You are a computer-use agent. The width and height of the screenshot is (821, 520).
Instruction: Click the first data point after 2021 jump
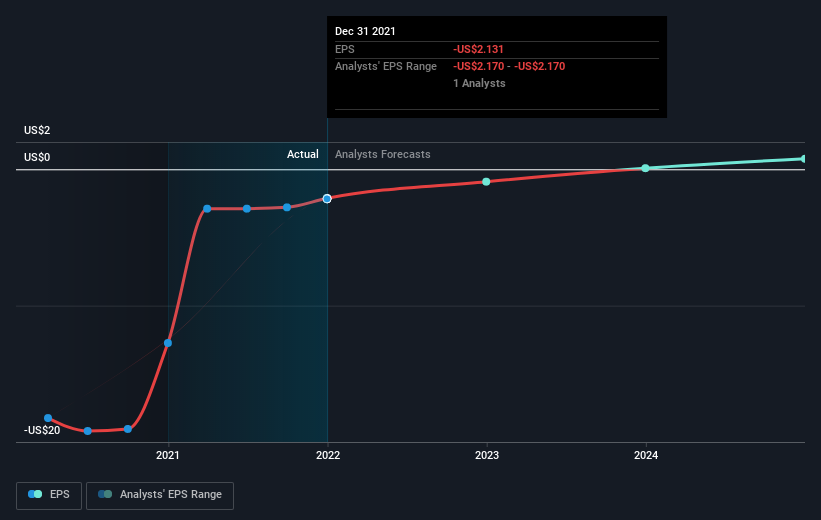point(207,209)
